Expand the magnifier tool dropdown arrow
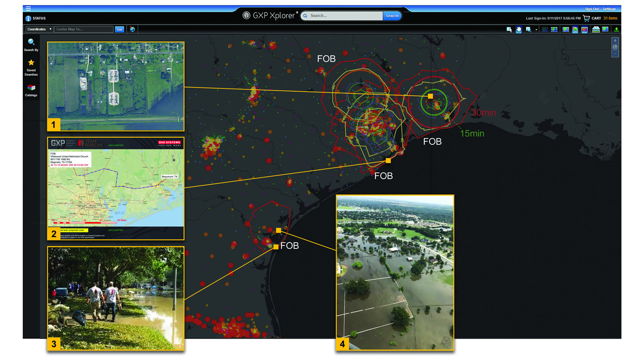 click(536, 30)
